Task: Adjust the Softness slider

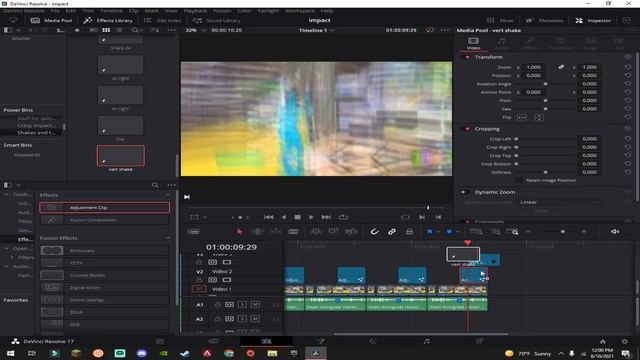Action: click(545, 172)
